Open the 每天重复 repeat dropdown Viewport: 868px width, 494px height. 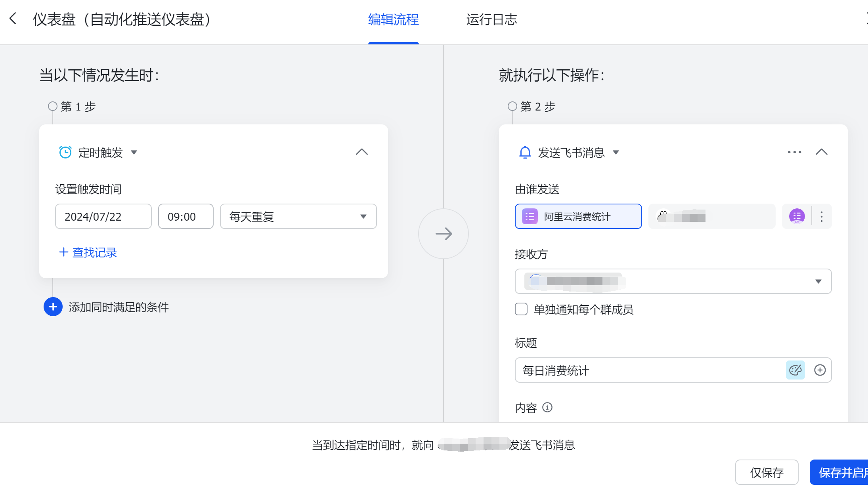(x=298, y=216)
